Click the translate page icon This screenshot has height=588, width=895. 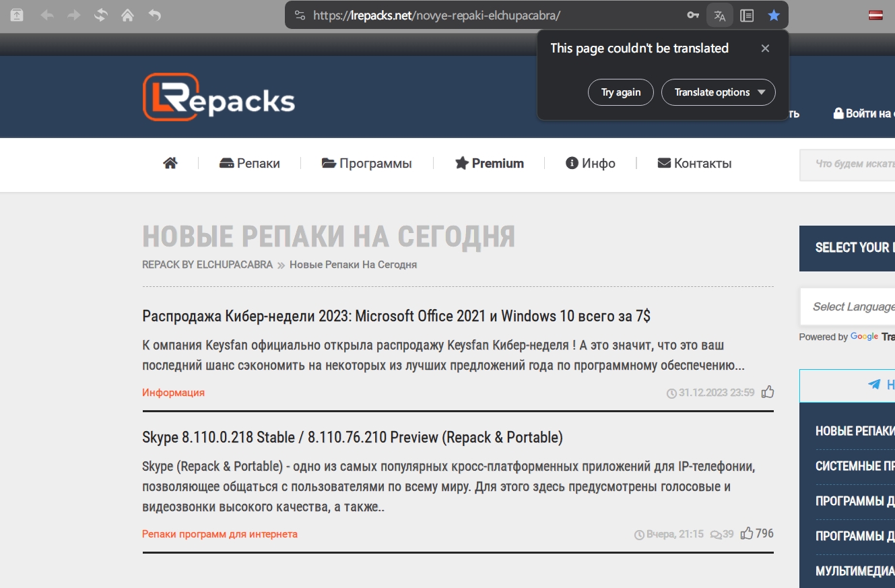720,15
